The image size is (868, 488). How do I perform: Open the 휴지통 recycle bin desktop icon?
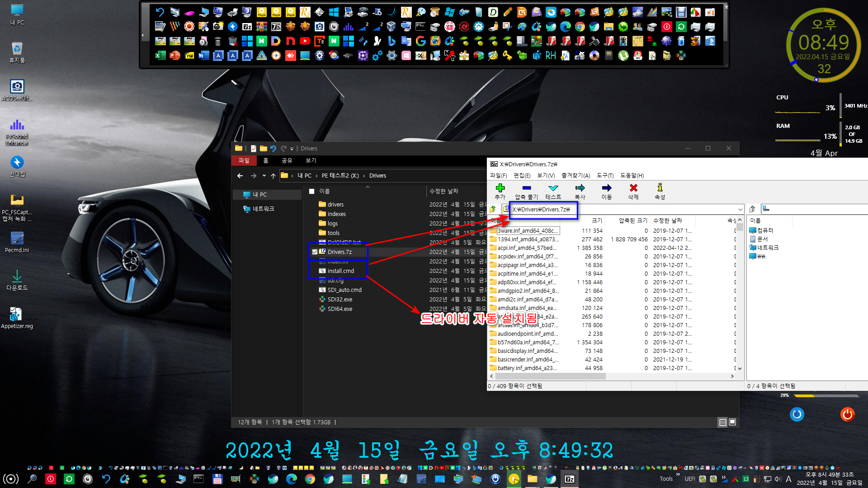17,52
